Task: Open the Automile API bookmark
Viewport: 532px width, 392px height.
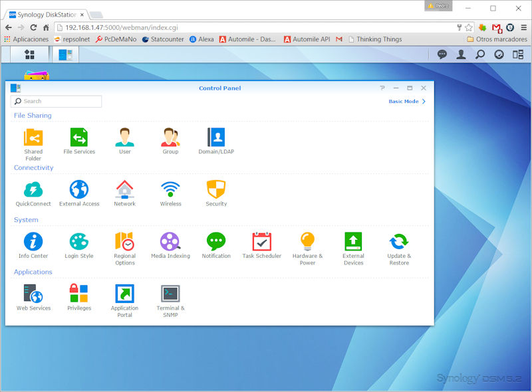Action: [x=307, y=39]
